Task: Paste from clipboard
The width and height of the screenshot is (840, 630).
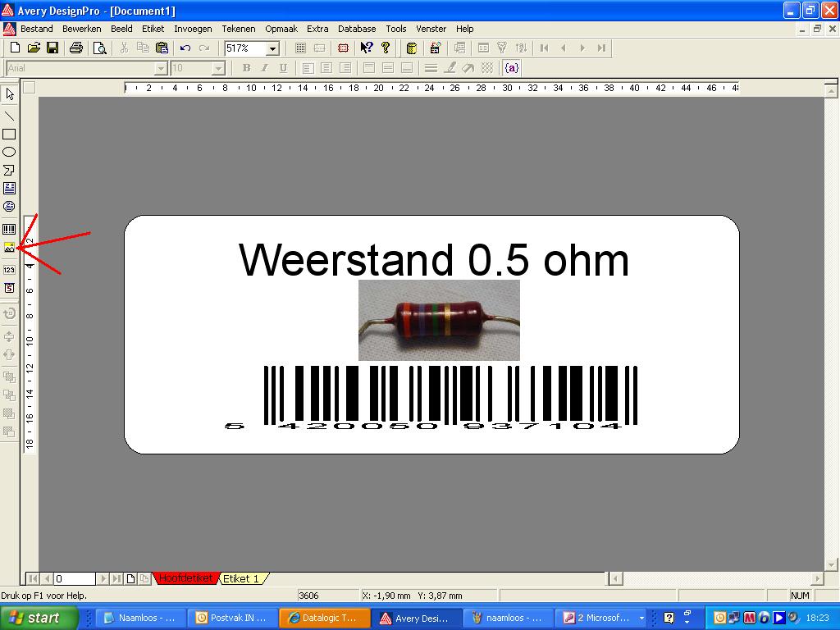Action: click(x=162, y=48)
